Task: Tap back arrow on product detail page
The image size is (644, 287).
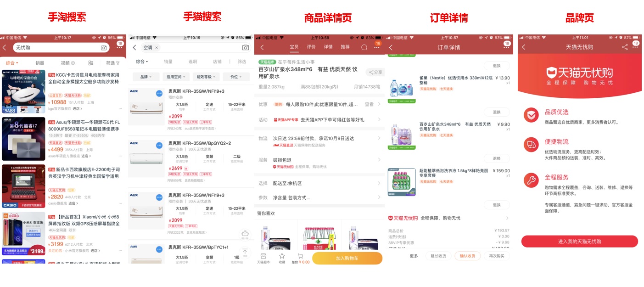Action: pyautogui.click(x=262, y=47)
